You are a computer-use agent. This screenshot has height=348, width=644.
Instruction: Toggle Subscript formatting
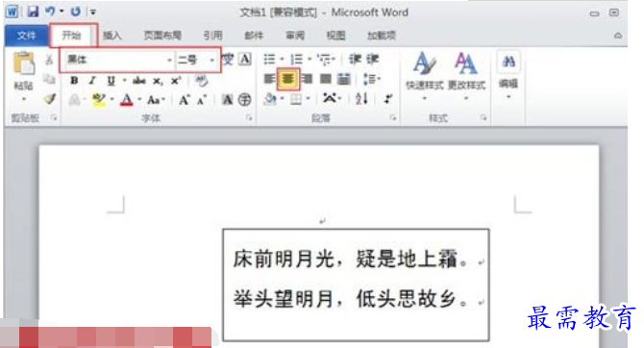[x=158, y=82]
